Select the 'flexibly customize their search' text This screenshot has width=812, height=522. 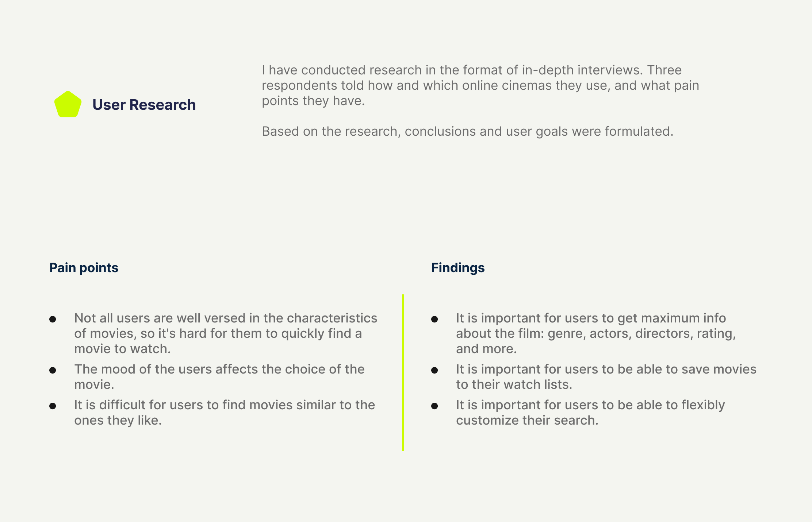point(590,413)
